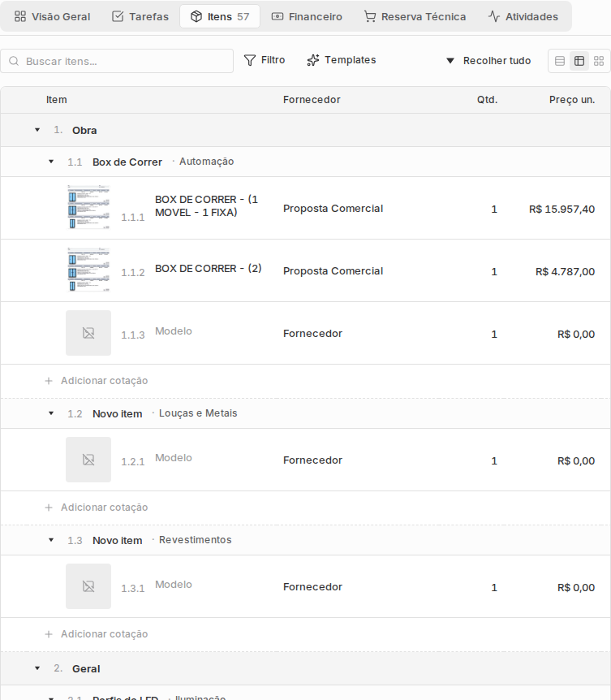Click quantity 1 of item 1.1.1
The height and width of the screenshot is (700, 611).
point(494,210)
